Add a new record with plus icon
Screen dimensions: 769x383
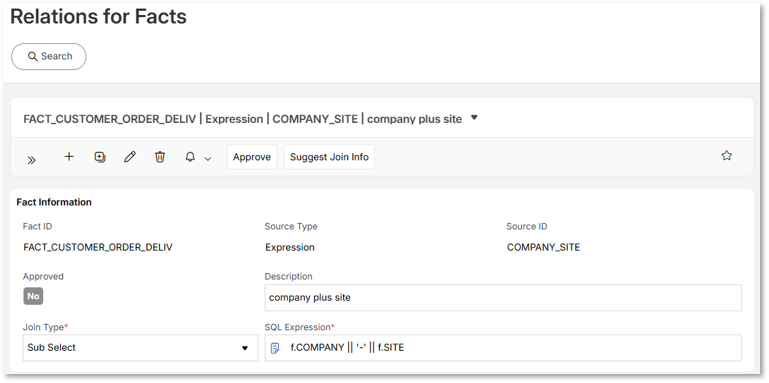[69, 156]
